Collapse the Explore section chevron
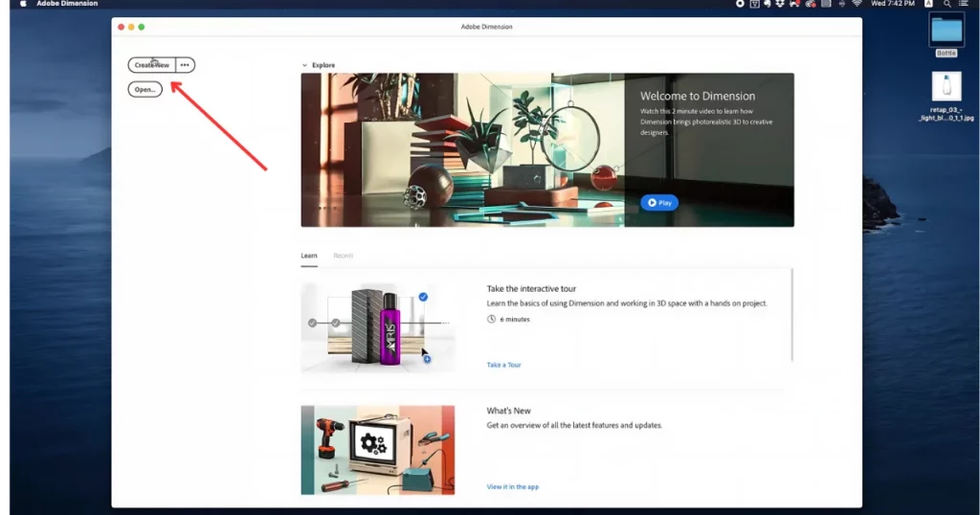The width and height of the screenshot is (980, 515). pos(304,65)
